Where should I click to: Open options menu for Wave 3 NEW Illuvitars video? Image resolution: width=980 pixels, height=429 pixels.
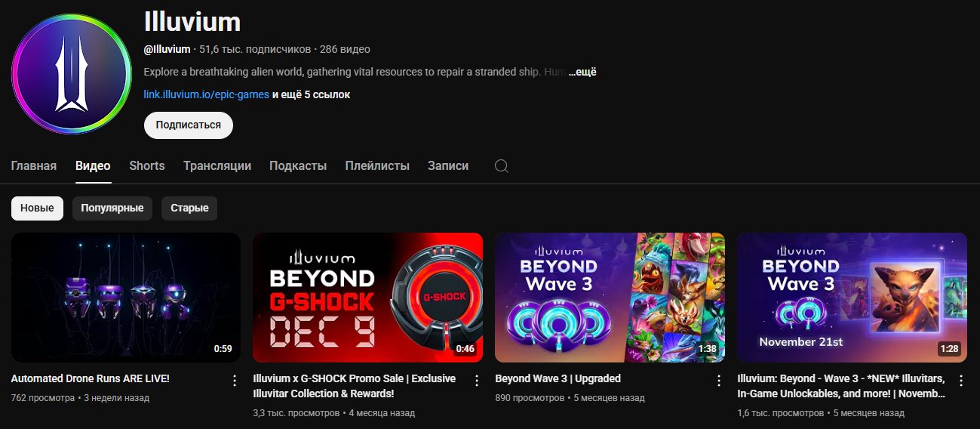[960, 381]
